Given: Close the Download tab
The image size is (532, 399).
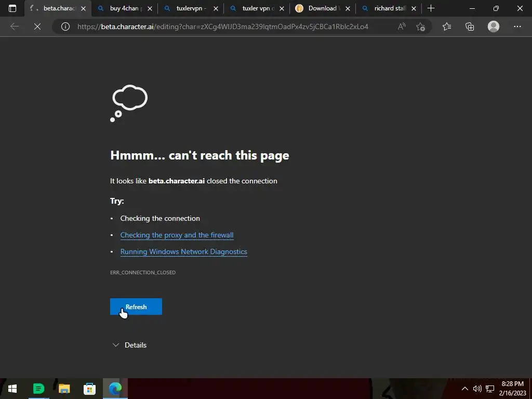Looking at the screenshot, I should [348, 9].
